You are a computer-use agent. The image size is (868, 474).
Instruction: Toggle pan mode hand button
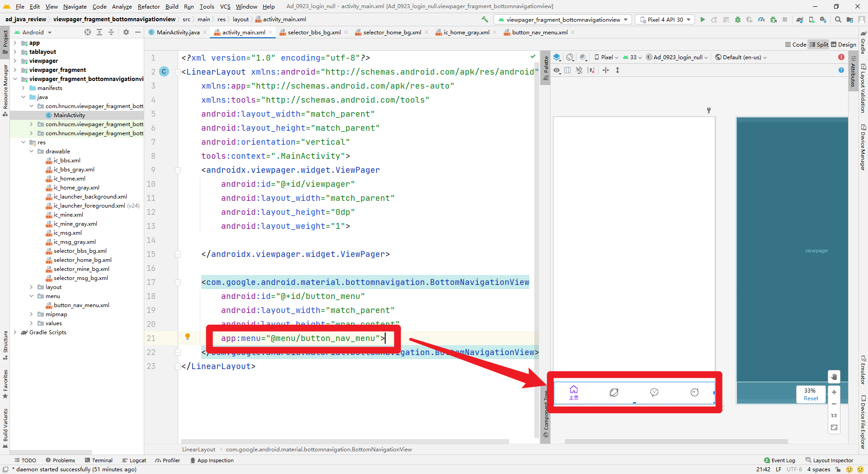834,376
